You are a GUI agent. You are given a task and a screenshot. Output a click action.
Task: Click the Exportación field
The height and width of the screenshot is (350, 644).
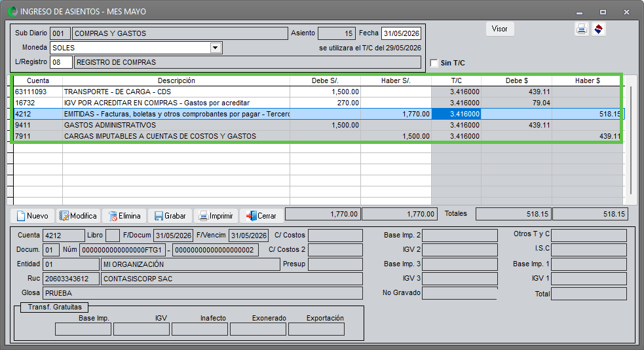(316, 329)
